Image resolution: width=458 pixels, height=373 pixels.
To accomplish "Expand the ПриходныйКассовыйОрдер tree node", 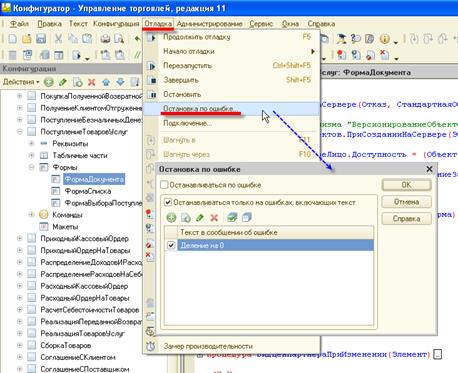I will pyautogui.click(x=20, y=238).
